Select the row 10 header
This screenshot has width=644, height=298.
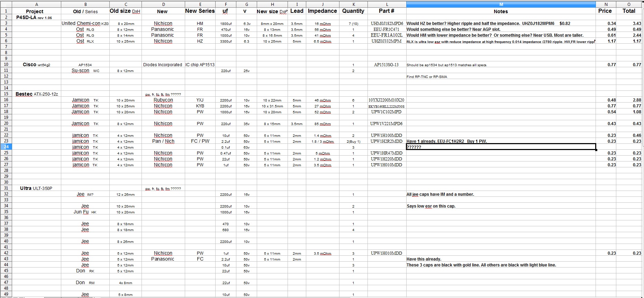coord(6,64)
